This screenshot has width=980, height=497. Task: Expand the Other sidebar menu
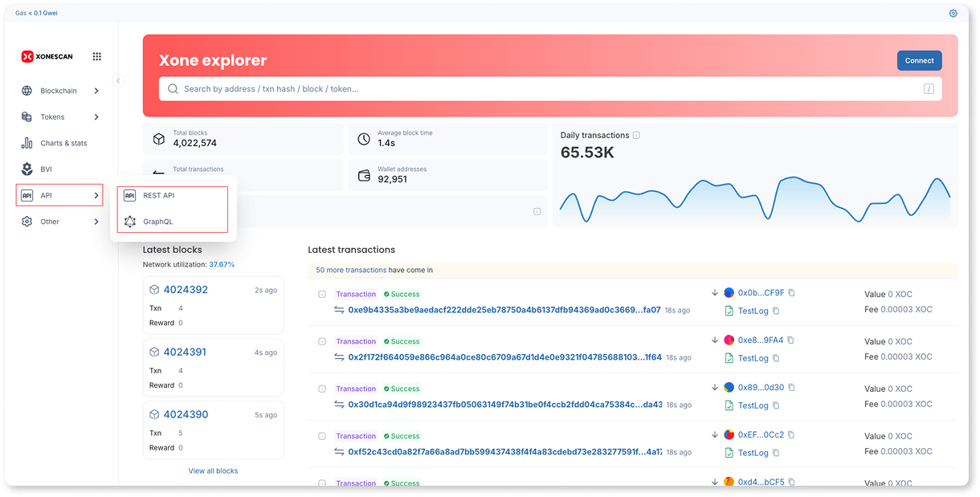pyautogui.click(x=60, y=222)
